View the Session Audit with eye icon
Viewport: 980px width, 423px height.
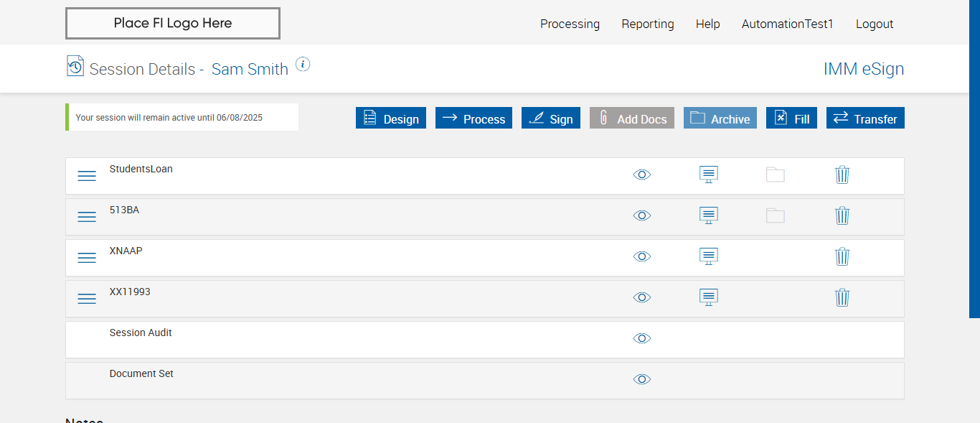click(x=642, y=338)
